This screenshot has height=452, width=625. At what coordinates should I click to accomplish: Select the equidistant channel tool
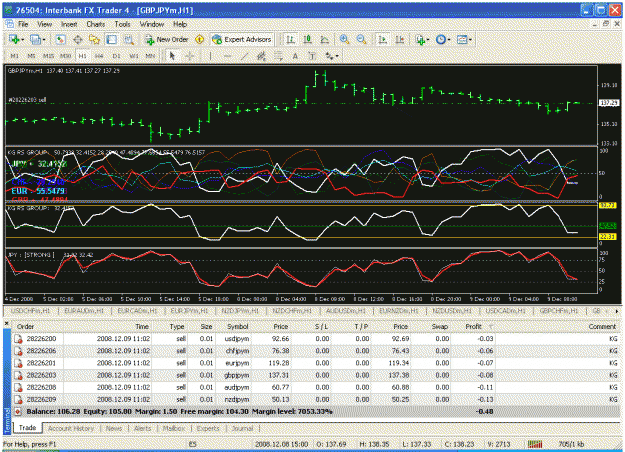(261, 56)
